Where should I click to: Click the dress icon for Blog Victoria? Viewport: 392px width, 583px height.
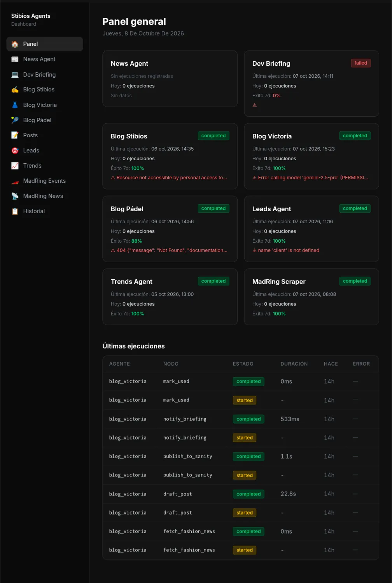(x=15, y=105)
